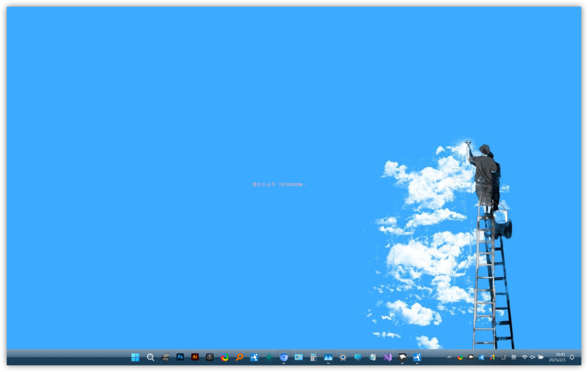Open the eagle icon in system tray
The height and width of the screenshot is (372, 588).
[x=470, y=357]
